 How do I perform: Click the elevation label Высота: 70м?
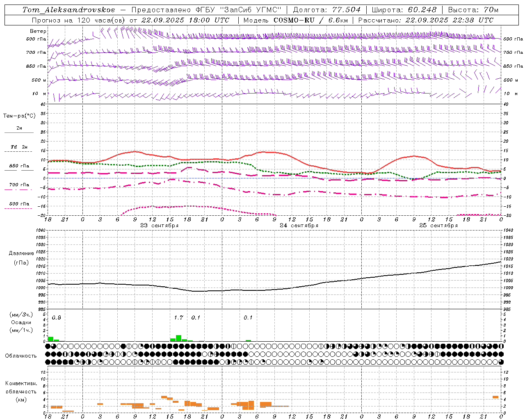click(x=473, y=10)
